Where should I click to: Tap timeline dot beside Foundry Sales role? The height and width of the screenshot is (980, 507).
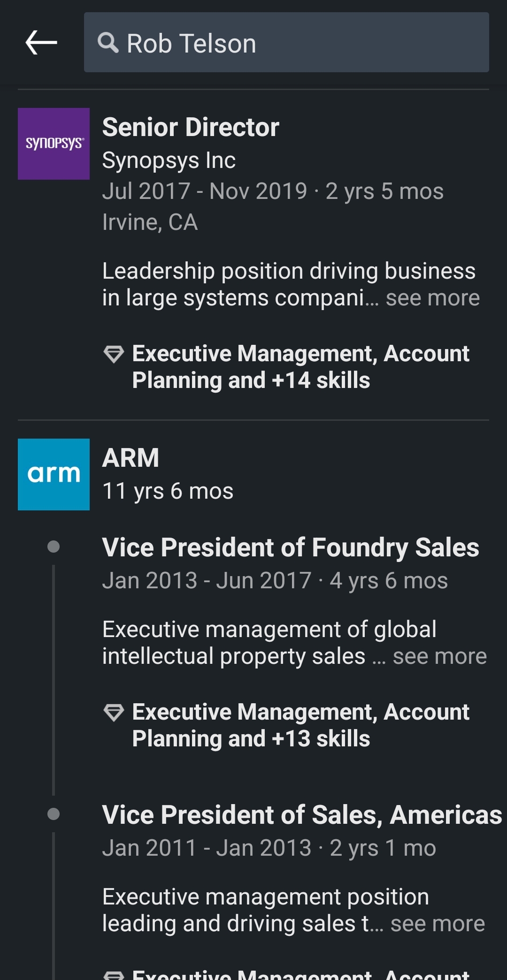coord(54,547)
